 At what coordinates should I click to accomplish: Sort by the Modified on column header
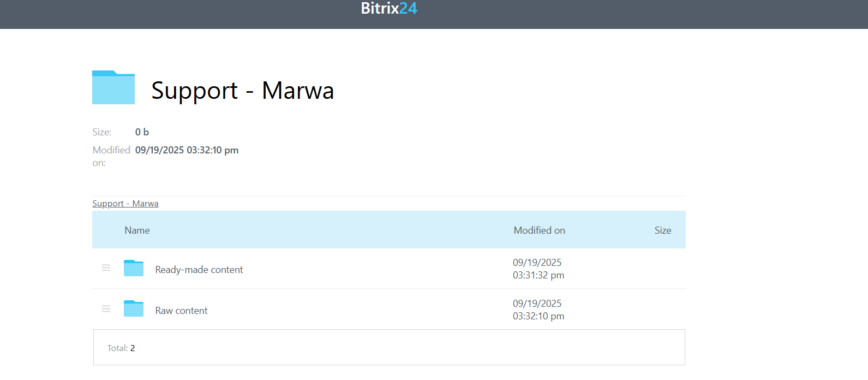[x=539, y=230]
